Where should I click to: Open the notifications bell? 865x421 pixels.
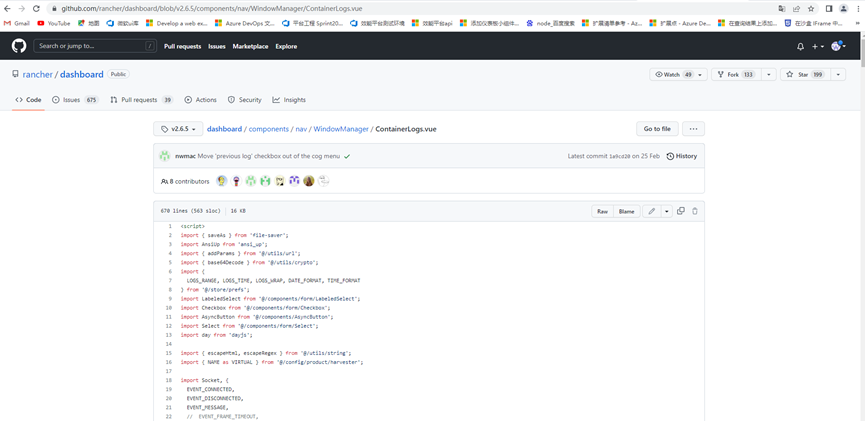800,47
